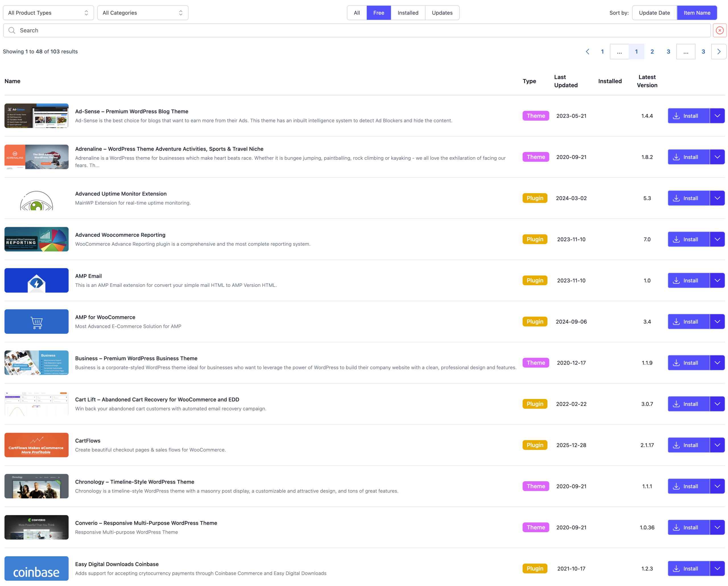
Task: Expand install options for Ad-Sense theme
Action: (717, 116)
